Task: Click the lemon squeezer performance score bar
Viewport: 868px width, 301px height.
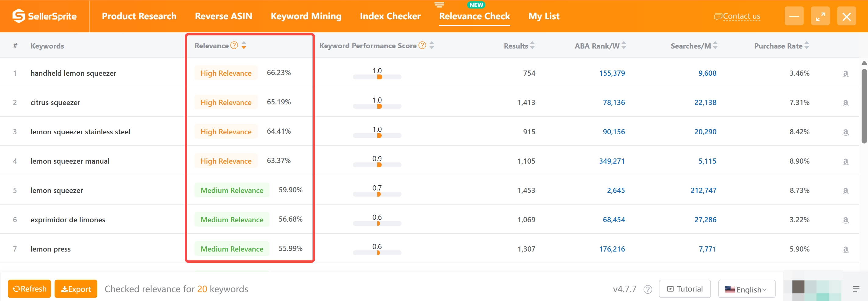Action: click(x=377, y=194)
